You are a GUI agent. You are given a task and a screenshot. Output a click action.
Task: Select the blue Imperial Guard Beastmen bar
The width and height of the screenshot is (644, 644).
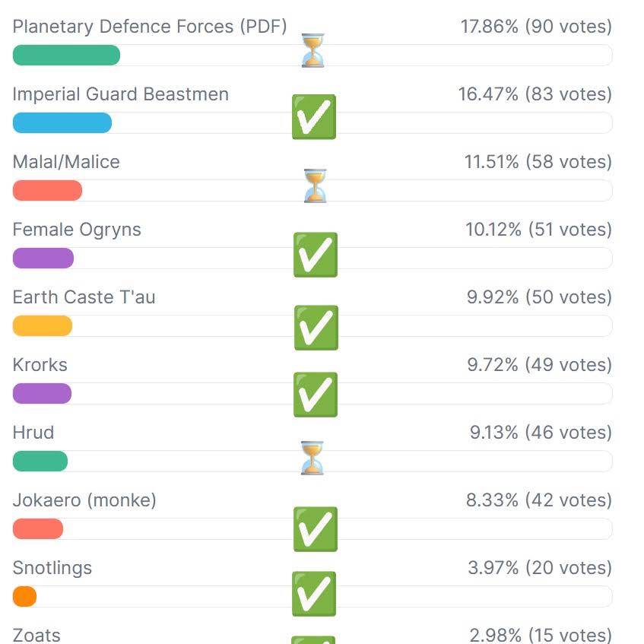tap(62, 123)
